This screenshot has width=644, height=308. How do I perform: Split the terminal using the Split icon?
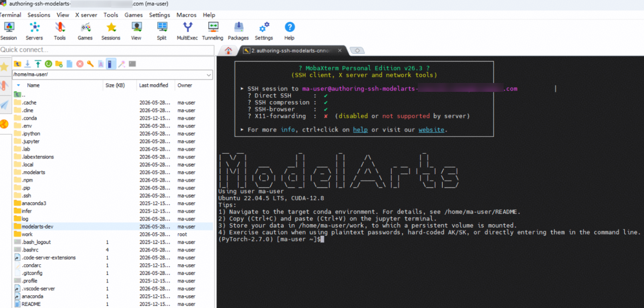(162, 31)
